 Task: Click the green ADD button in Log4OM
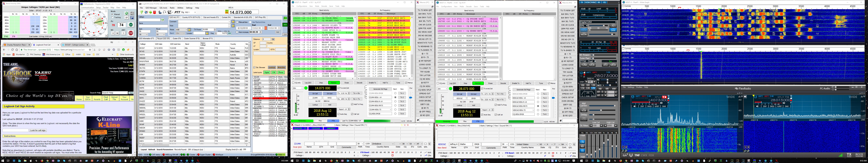pos(285,25)
